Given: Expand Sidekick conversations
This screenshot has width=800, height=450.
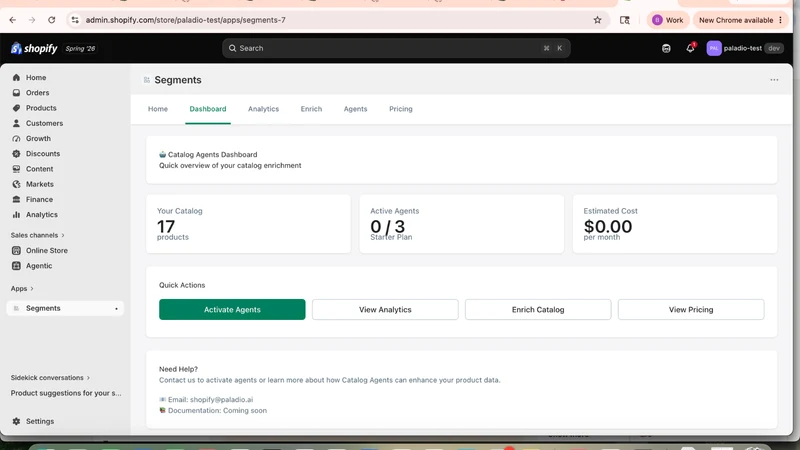Looking at the screenshot, I should [x=50, y=378].
